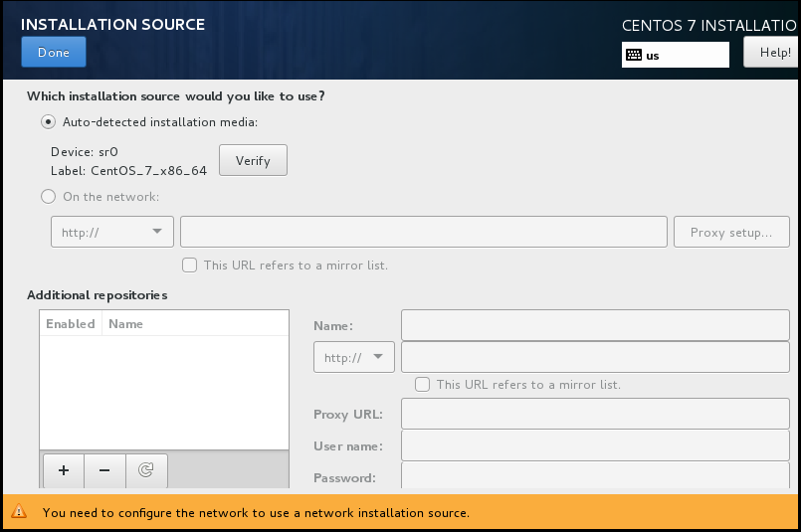
Task: Click the keyboard layout icon
Action: point(634,56)
